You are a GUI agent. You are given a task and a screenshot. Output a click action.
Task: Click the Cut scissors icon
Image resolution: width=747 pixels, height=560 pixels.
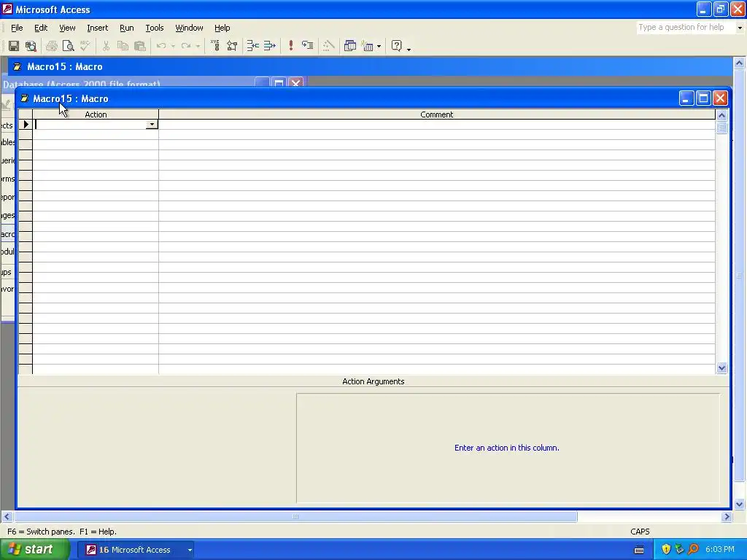pos(106,46)
